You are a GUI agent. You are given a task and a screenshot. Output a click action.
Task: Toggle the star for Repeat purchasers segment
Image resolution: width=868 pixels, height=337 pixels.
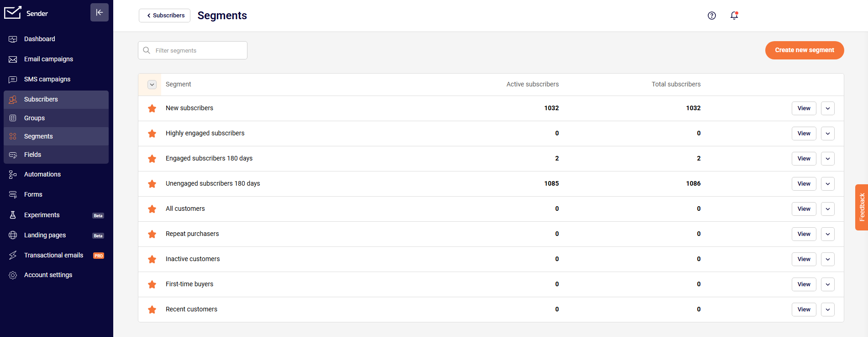click(152, 234)
